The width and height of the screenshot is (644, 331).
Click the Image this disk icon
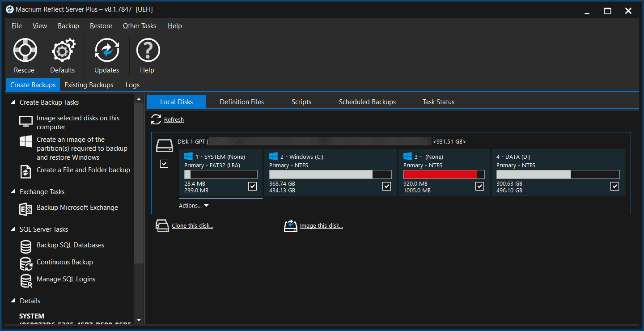click(291, 226)
